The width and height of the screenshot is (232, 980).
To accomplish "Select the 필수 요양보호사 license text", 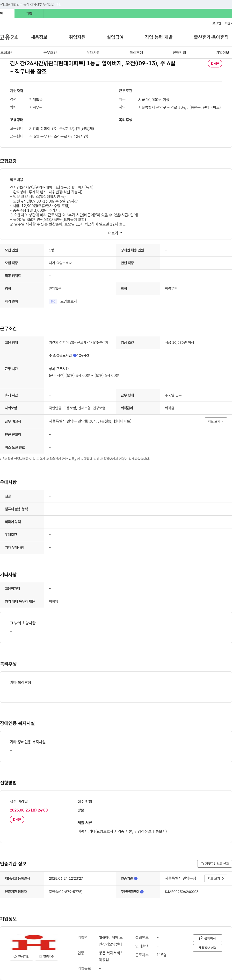I will tap(63, 301).
